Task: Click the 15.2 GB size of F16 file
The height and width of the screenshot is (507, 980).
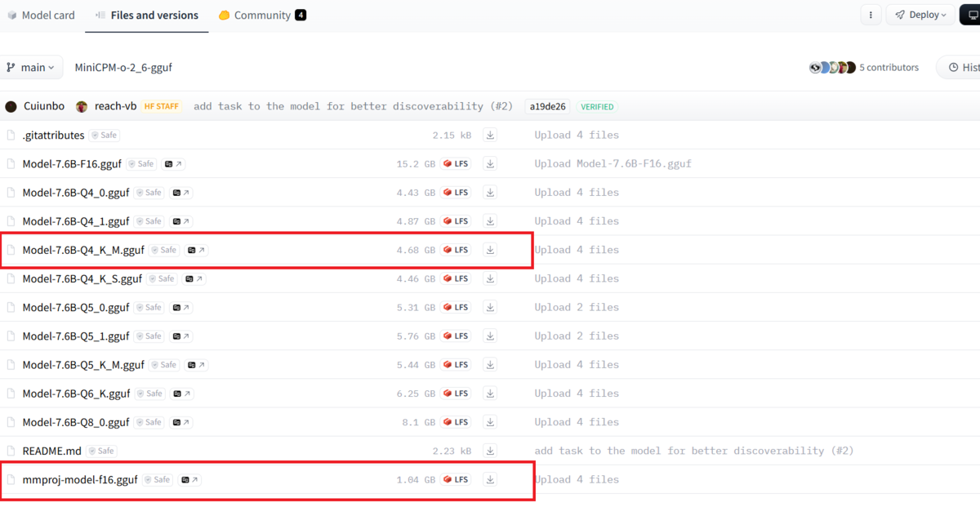Action: pyautogui.click(x=416, y=164)
